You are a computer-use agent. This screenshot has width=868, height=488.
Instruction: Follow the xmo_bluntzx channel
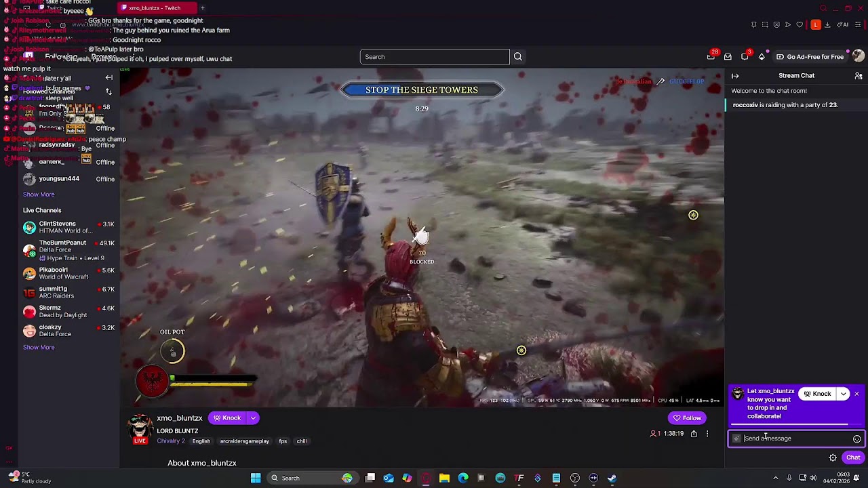[687, 418]
